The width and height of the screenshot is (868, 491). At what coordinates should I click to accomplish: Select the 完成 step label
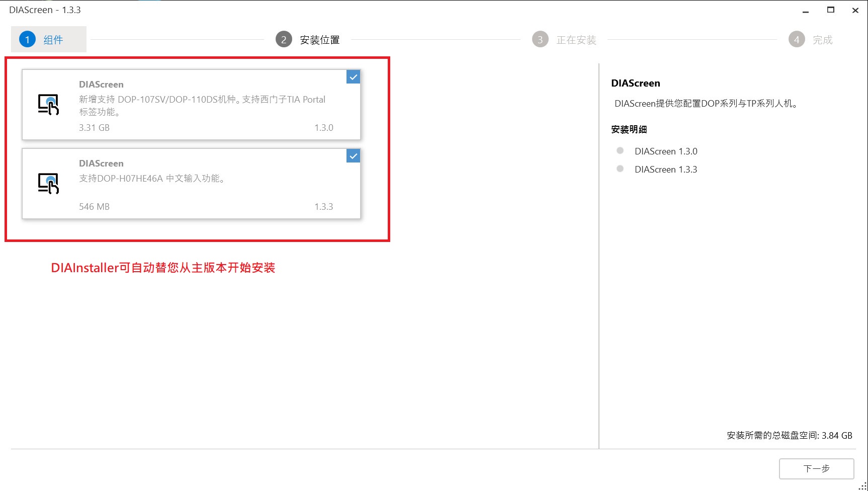tap(823, 40)
